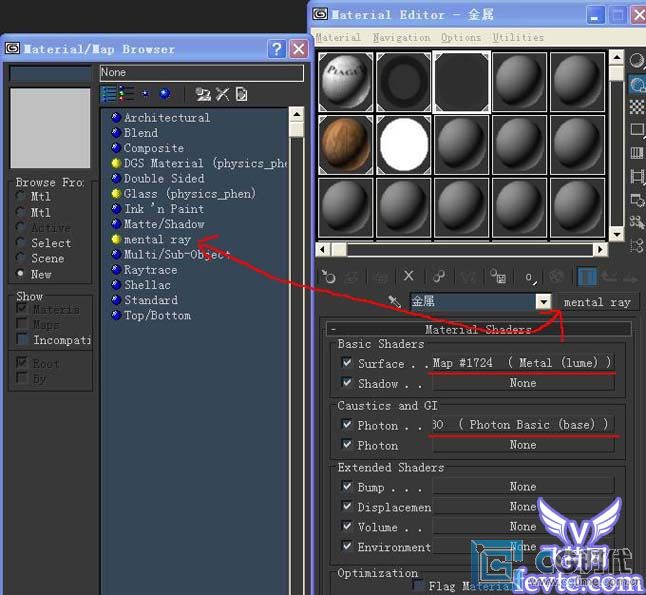Click Photon Basic (base) map button
The image size is (646, 595).
(522, 424)
